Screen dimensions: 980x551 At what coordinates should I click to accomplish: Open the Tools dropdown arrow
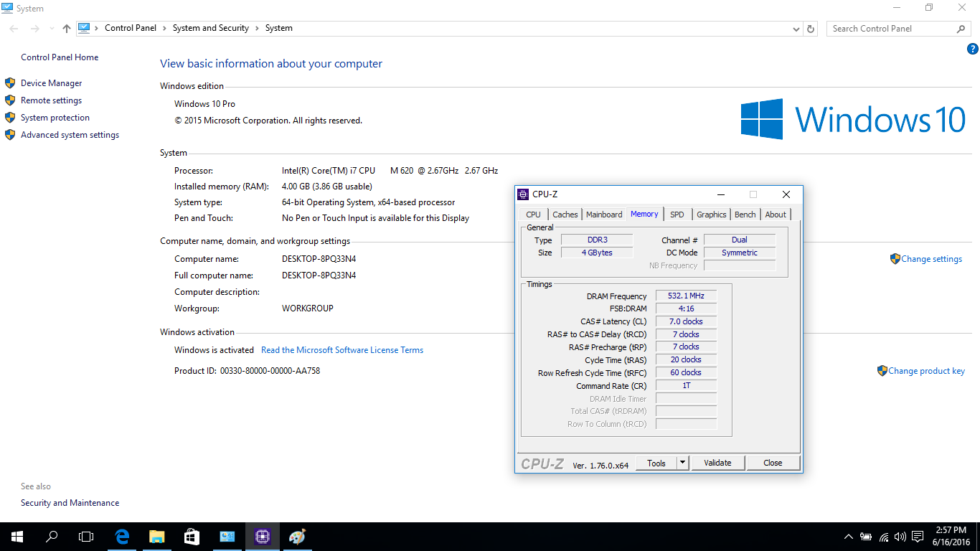[683, 463]
